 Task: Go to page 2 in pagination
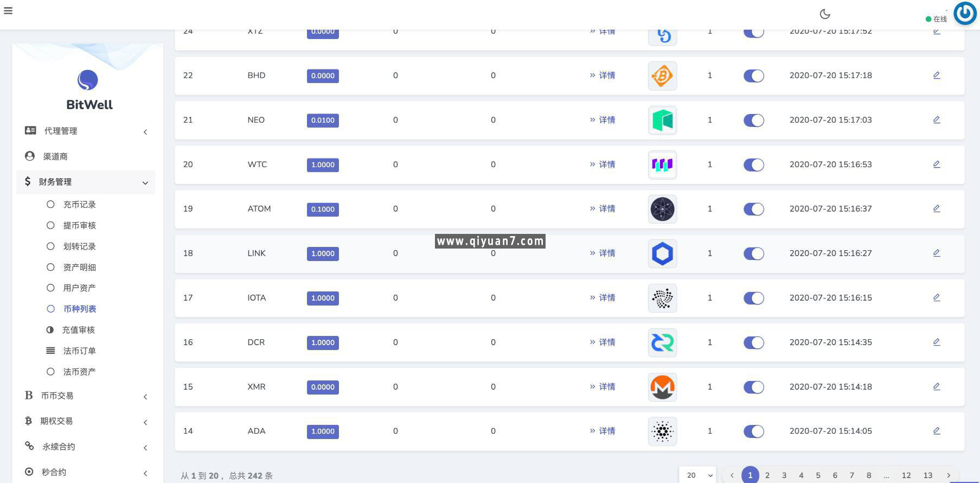[x=767, y=474]
